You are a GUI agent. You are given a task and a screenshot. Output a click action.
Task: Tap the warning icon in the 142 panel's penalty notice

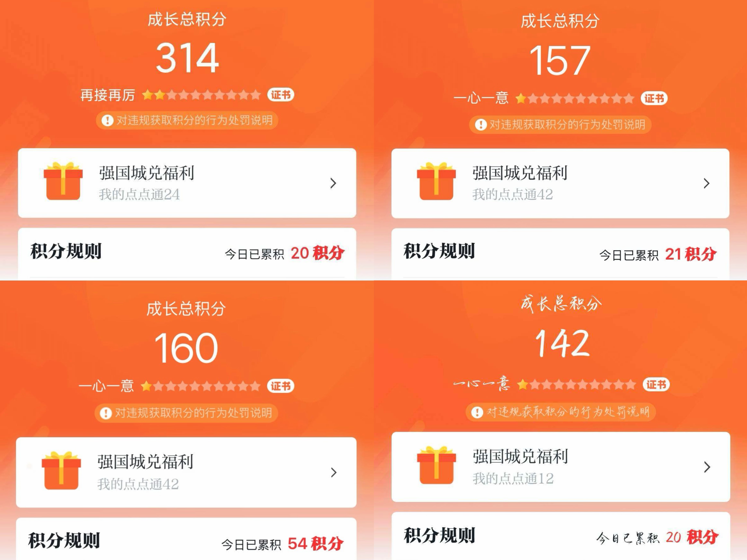477,412
